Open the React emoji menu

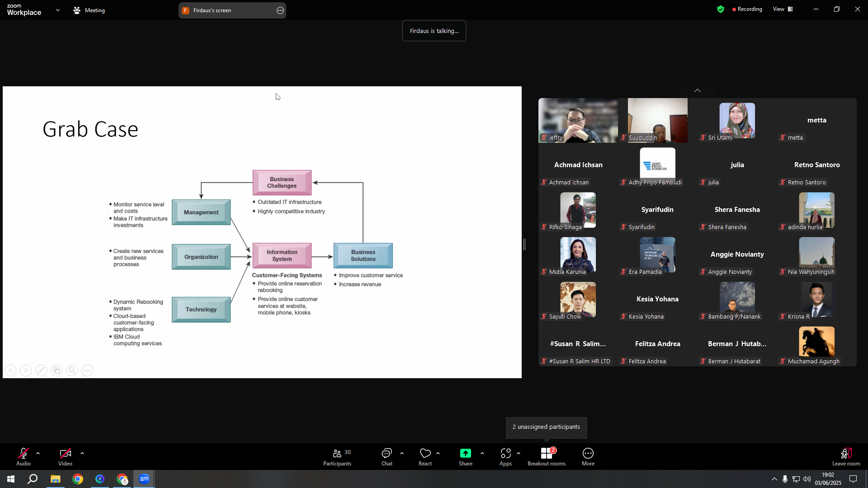[425, 457]
